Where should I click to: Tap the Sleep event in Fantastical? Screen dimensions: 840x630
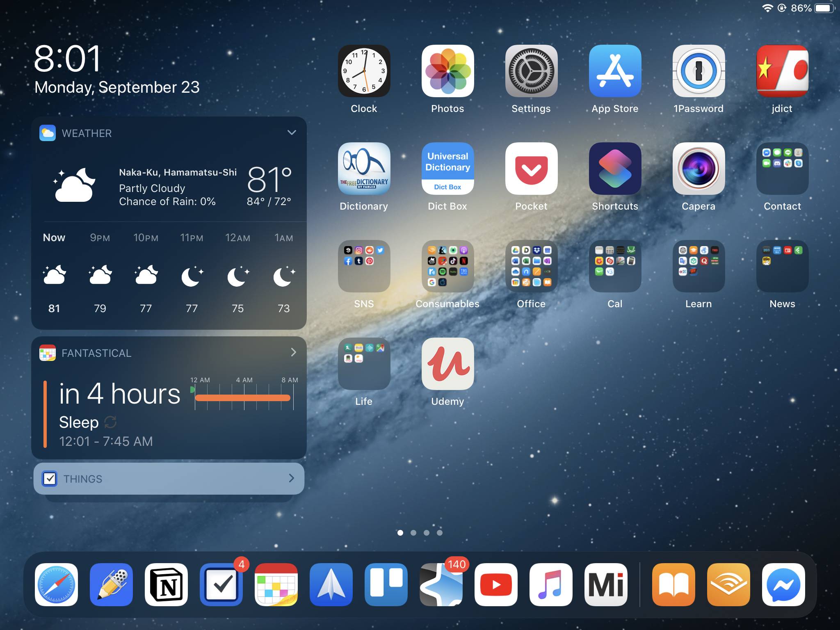point(80,422)
